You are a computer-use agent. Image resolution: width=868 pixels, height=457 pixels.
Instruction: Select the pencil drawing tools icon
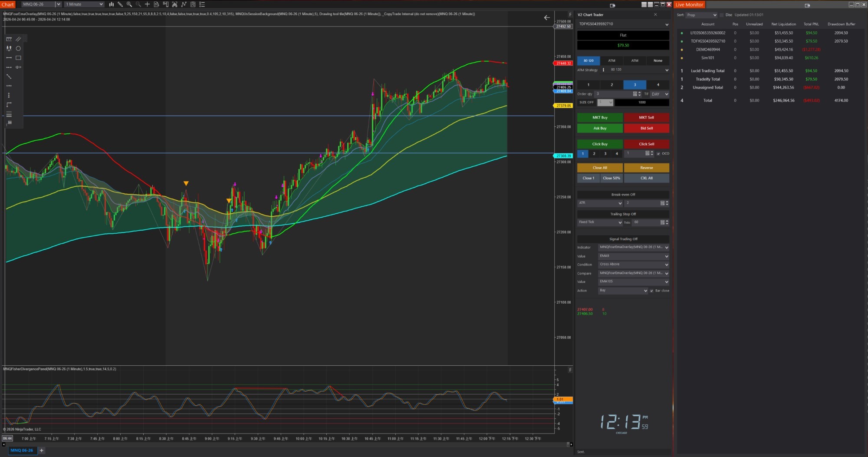tap(120, 4)
